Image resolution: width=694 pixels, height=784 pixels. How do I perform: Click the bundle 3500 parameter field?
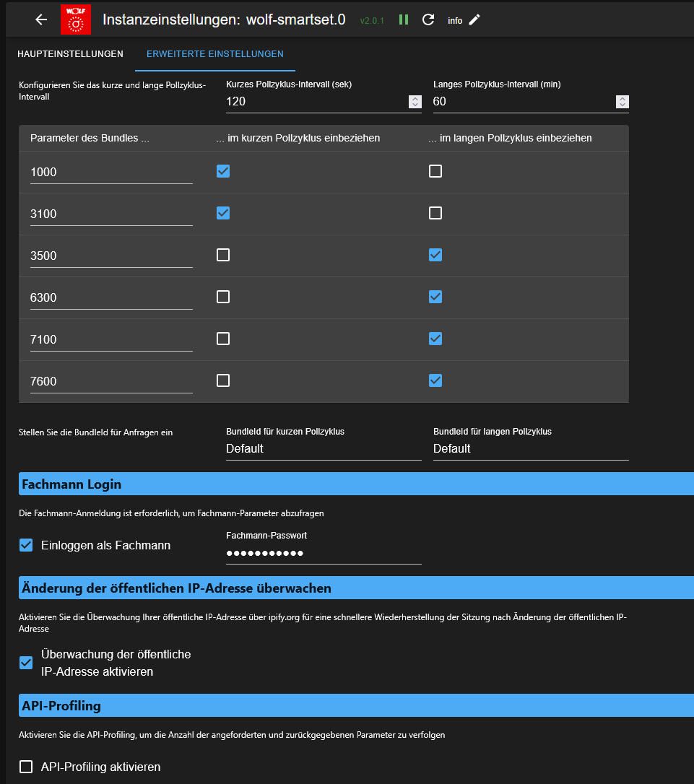click(111, 256)
